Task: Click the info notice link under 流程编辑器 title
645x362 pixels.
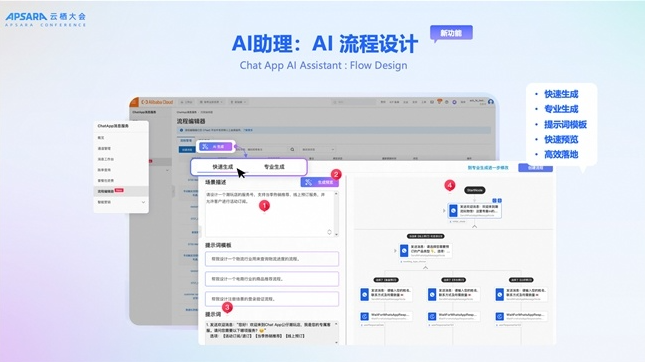Action: coord(248,130)
